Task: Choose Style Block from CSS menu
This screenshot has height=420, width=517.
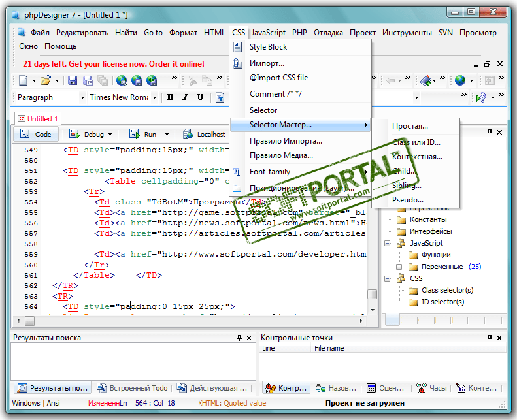Action: coord(301,47)
